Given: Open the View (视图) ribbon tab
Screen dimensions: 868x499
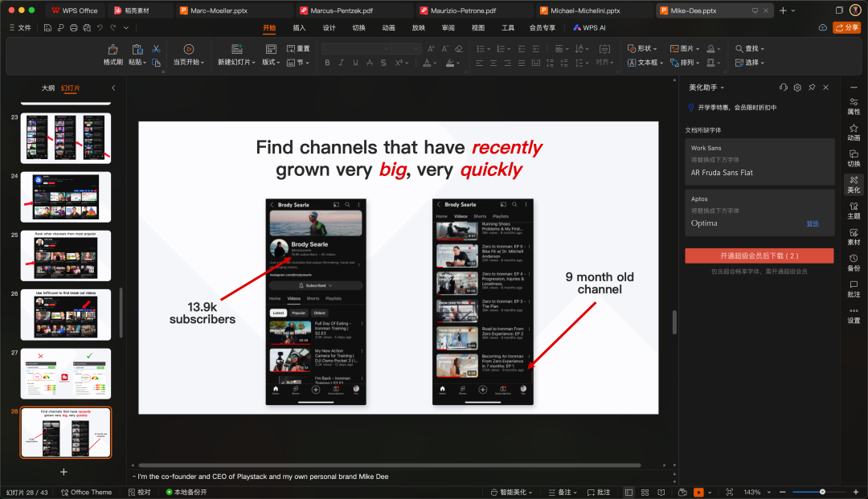Looking at the screenshot, I should tap(478, 27).
